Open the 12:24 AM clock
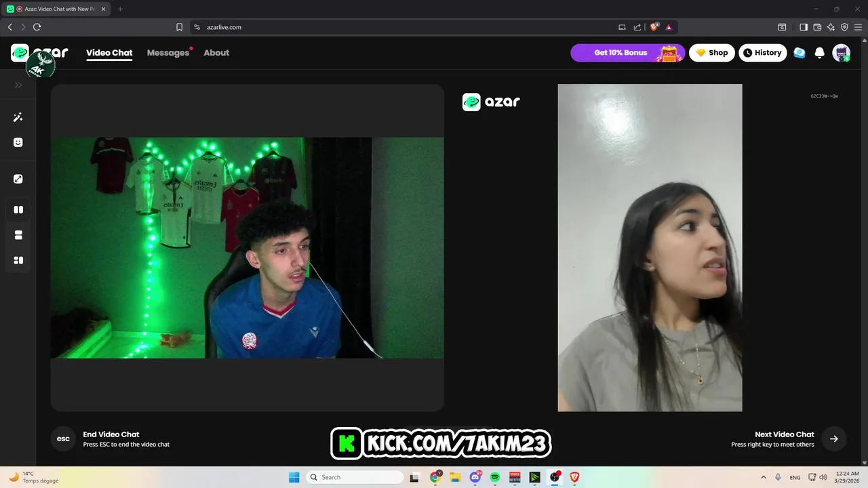Image resolution: width=868 pixels, height=488 pixels. 848,477
